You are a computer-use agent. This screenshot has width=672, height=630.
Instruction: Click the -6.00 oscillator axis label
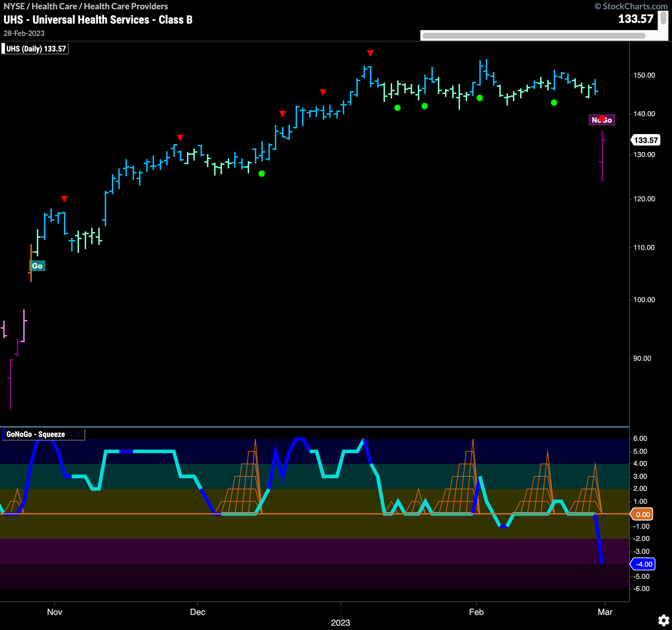(641, 589)
